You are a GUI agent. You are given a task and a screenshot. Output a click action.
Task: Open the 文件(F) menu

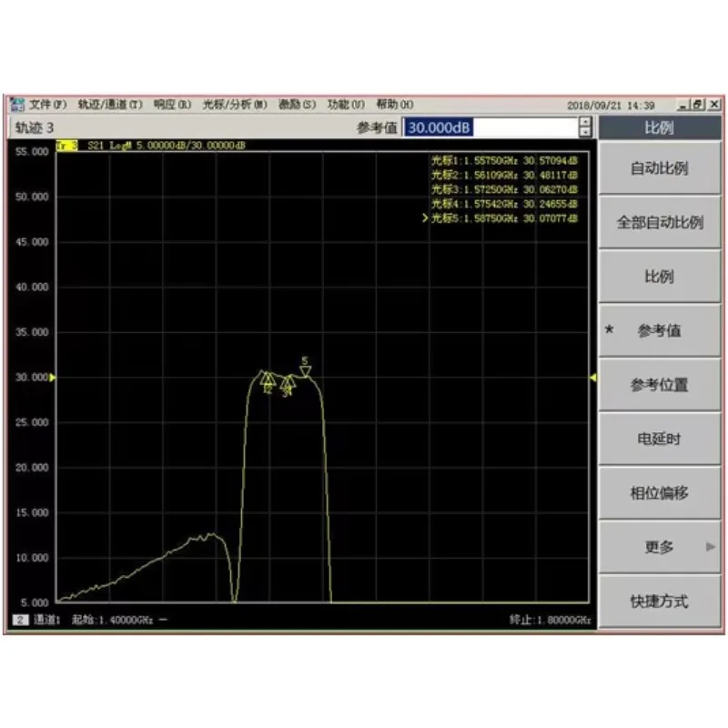tap(48, 105)
